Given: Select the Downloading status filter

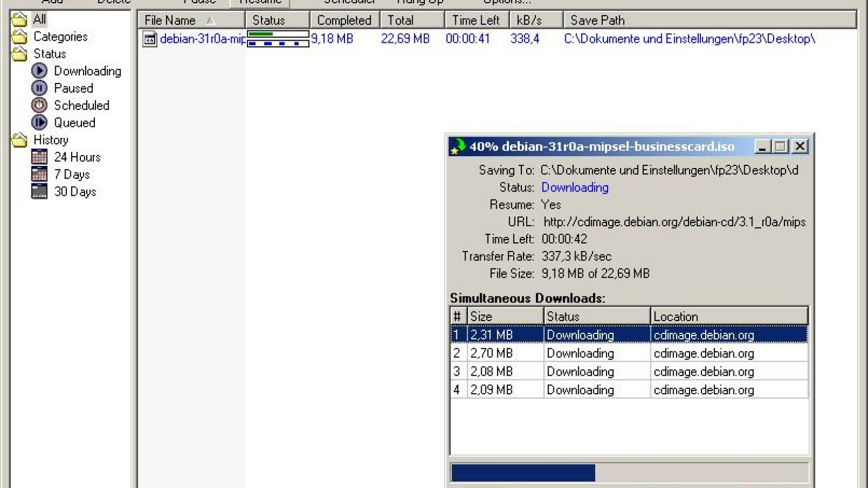Looking at the screenshot, I should click(87, 71).
